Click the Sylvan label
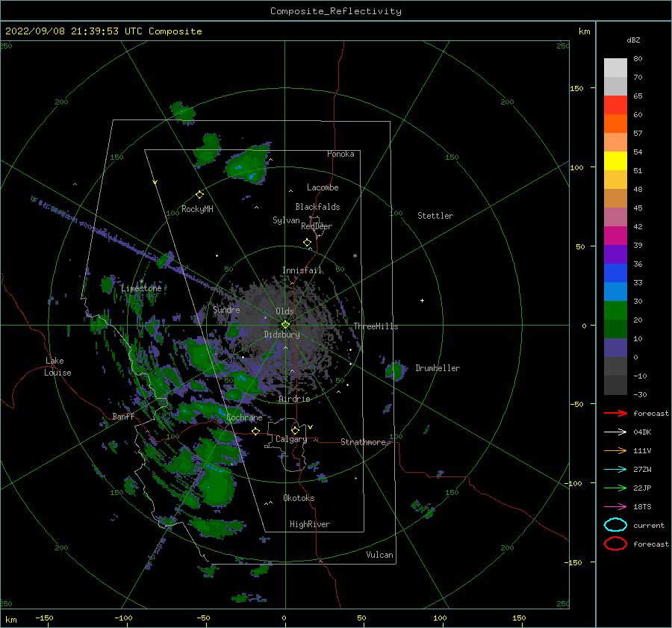This screenshot has height=628, width=672. [x=286, y=220]
